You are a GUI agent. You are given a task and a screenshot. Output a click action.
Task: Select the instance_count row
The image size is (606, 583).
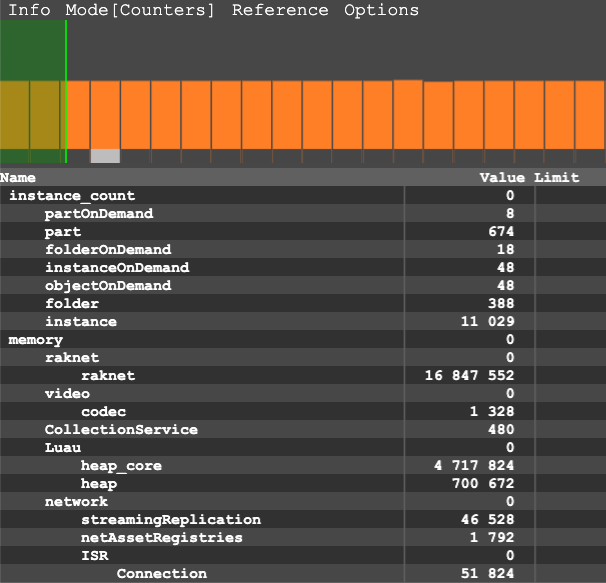[x=303, y=195]
